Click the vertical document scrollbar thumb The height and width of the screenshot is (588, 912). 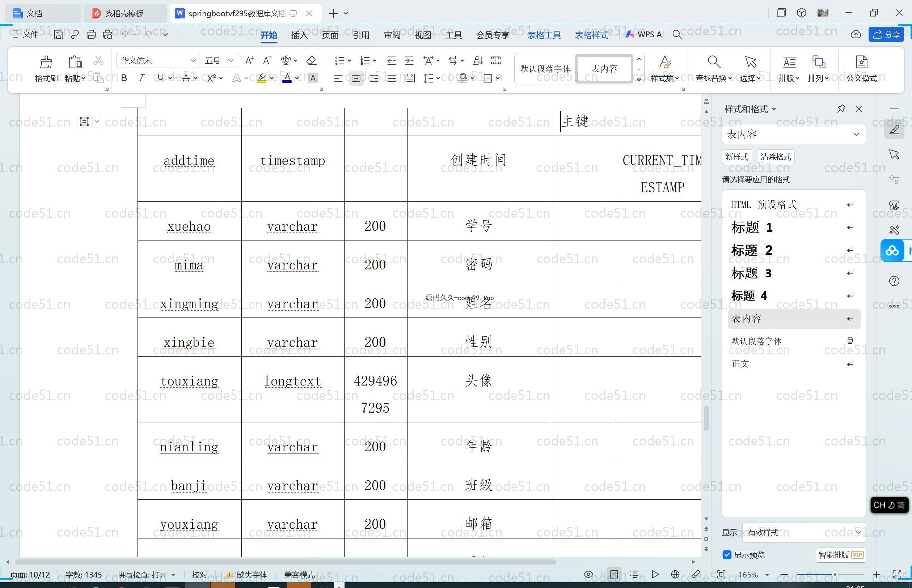click(706, 418)
